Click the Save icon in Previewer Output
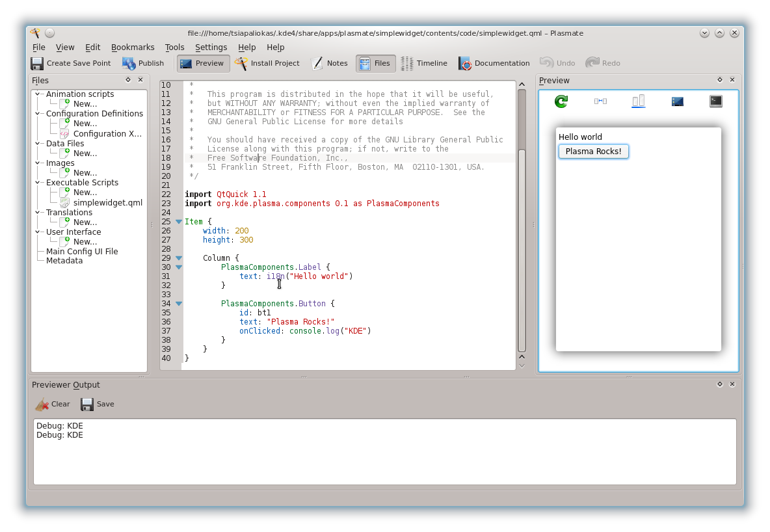This screenshot has width=770, height=532. (87, 405)
